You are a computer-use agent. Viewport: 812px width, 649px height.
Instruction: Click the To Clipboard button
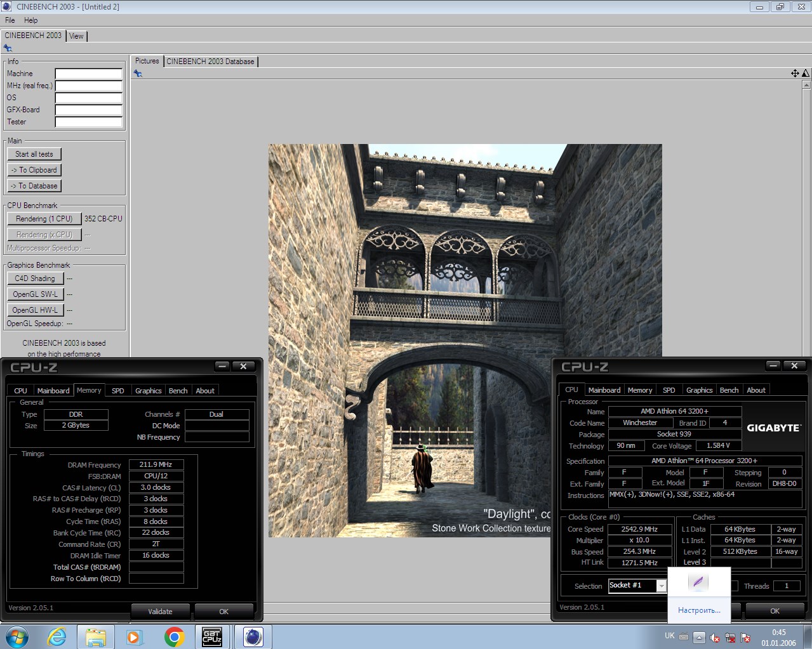tap(34, 170)
